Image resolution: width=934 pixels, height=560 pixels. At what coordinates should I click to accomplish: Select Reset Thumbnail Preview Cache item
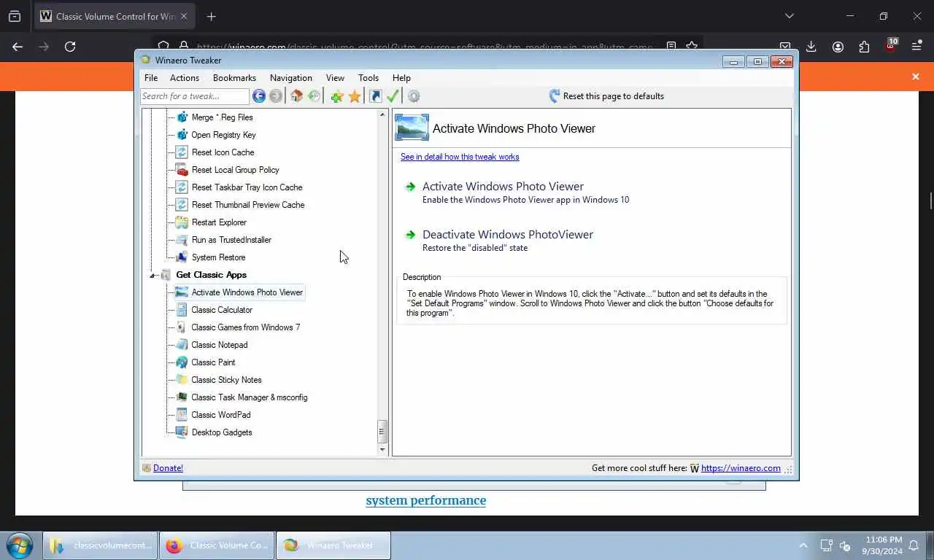(x=248, y=205)
